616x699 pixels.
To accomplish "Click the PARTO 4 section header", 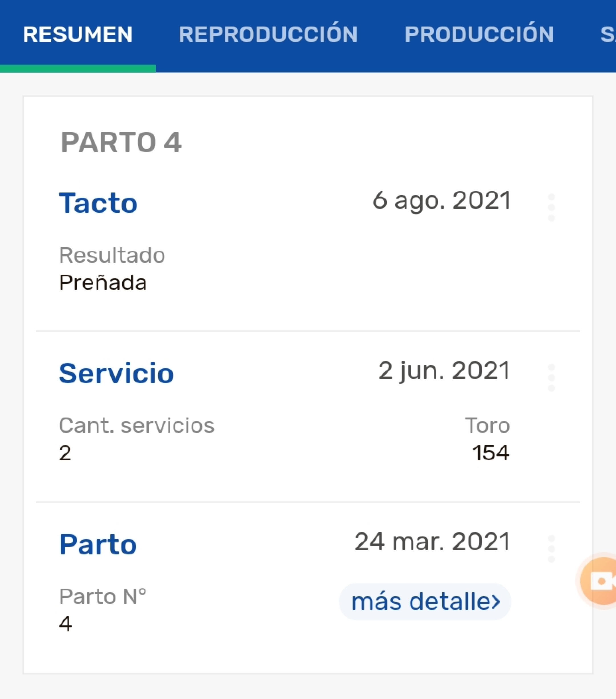I will [x=121, y=142].
